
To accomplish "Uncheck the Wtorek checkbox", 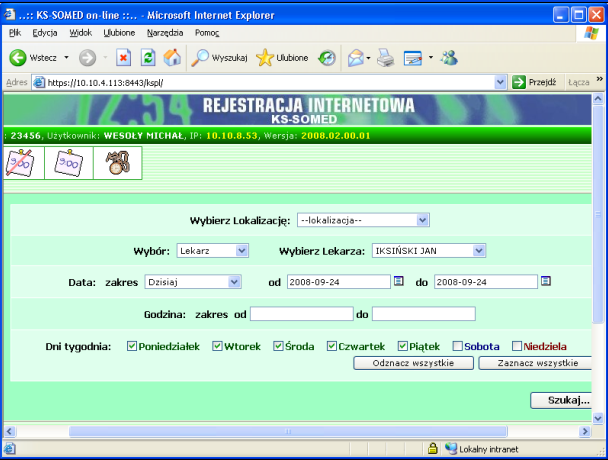I will point(217,346).
